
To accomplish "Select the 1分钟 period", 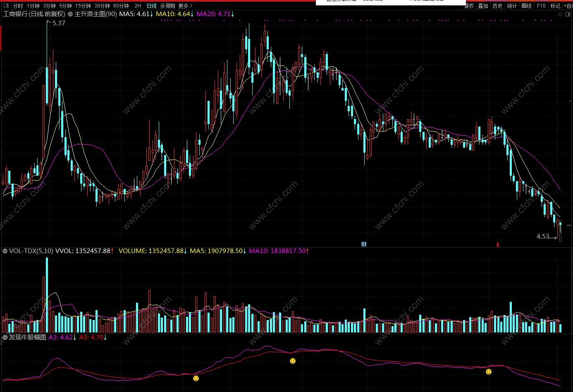I will coord(33,6).
